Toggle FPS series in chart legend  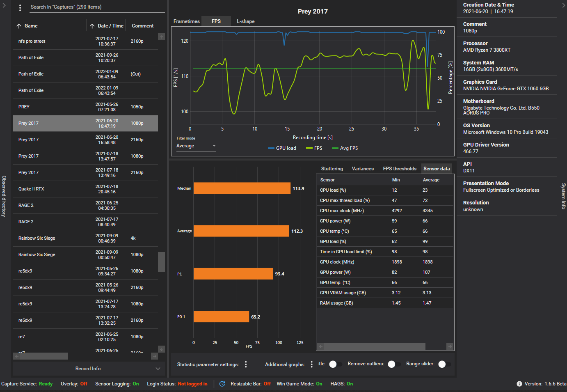click(x=314, y=148)
